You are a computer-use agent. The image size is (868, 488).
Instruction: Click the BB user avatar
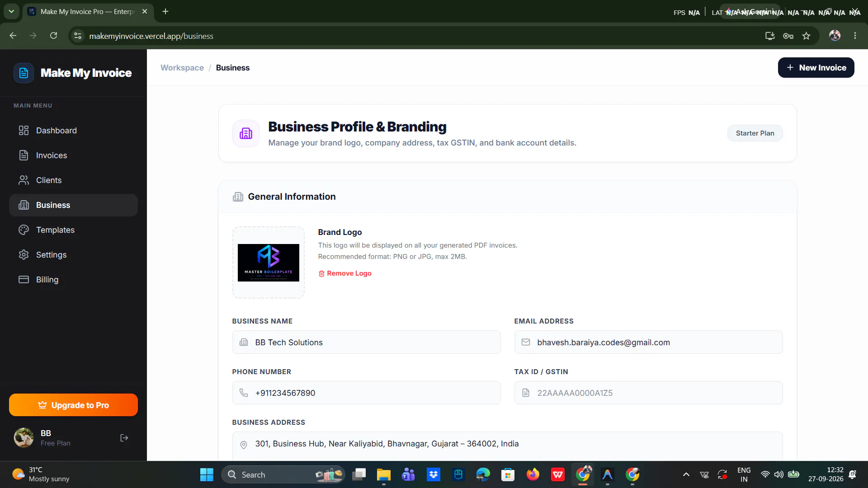(x=24, y=438)
